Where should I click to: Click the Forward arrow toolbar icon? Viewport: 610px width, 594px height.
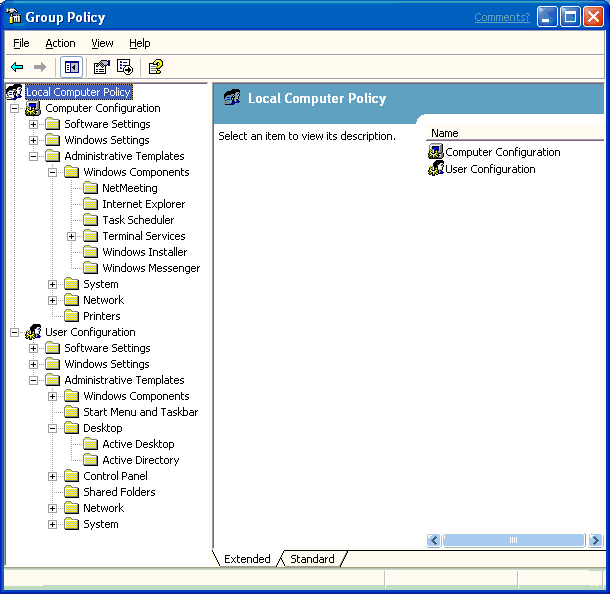[x=40, y=67]
